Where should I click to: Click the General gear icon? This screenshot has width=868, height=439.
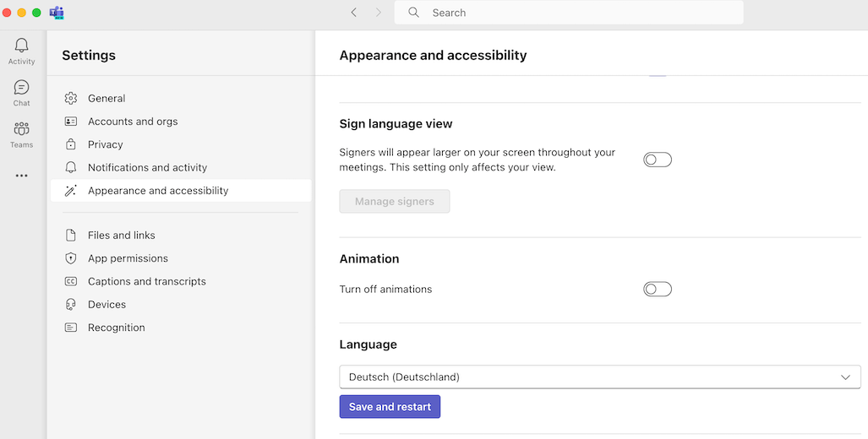(x=71, y=99)
